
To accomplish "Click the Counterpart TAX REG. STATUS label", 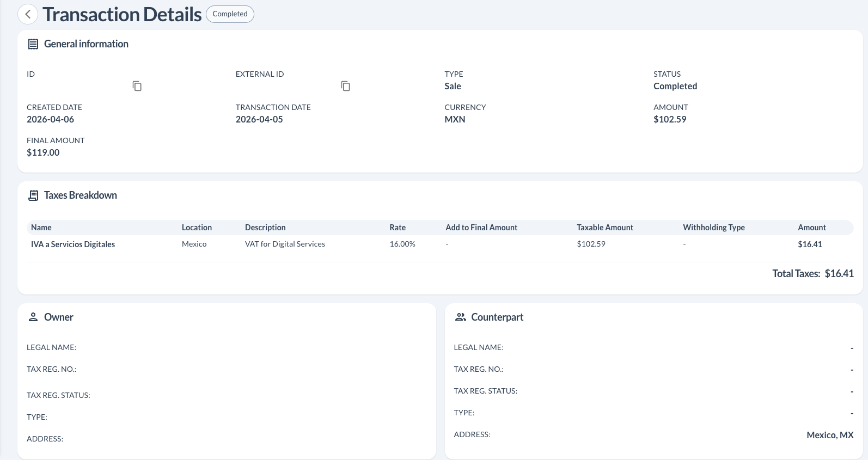I will [x=485, y=391].
